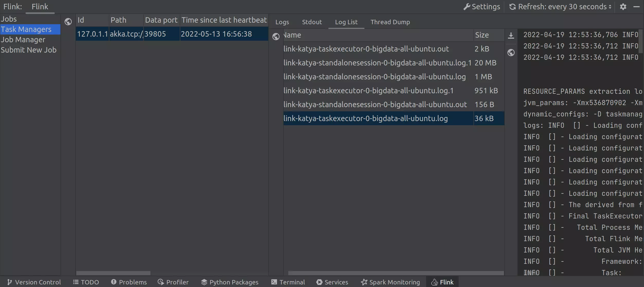
Task: Open tool window gear options
Action: pyautogui.click(x=623, y=7)
